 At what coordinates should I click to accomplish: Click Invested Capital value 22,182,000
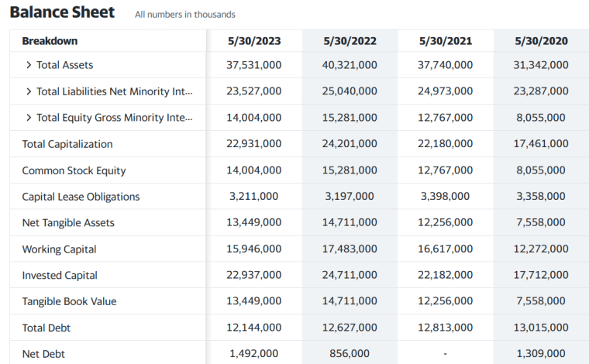[445, 275]
